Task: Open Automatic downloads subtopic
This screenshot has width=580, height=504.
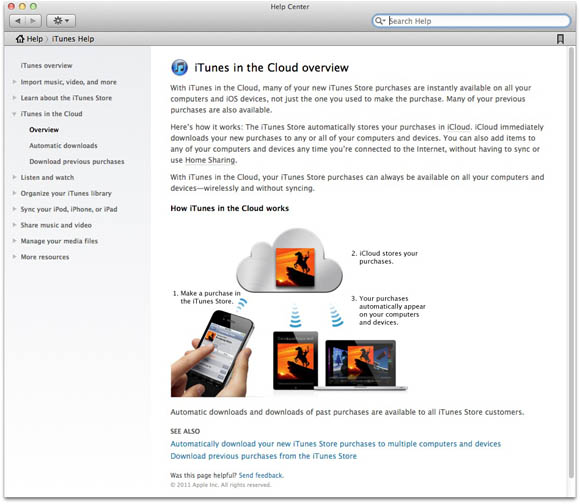Action: tap(63, 146)
